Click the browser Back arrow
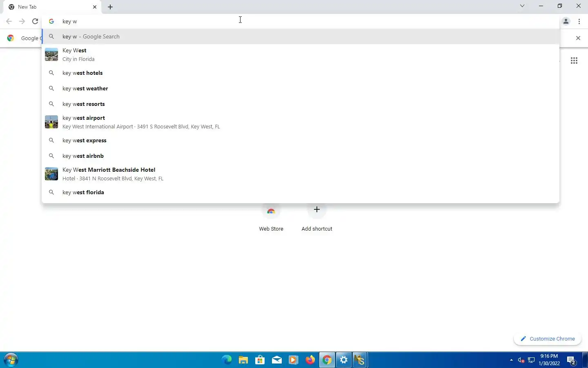The height and width of the screenshot is (368, 588). (x=9, y=21)
